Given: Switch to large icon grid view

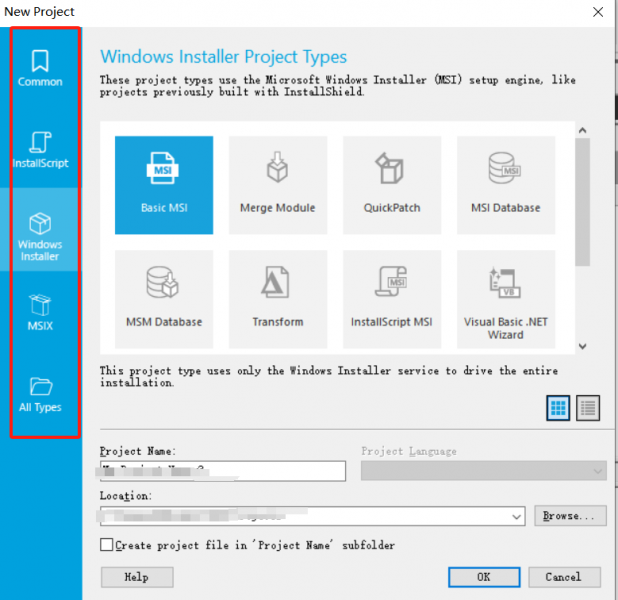Looking at the screenshot, I should tap(558, 407).
